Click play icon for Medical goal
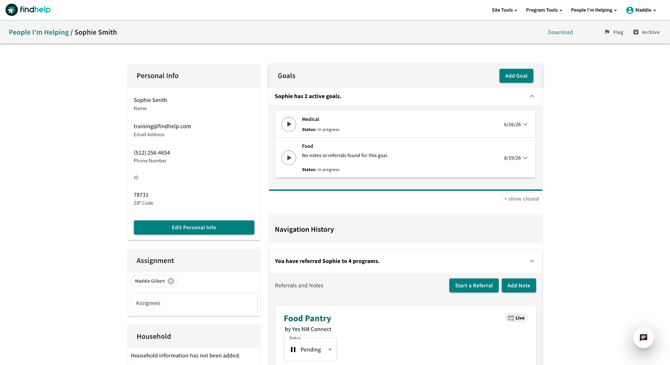This screenshot has width=670, height=365. coord(288,124)
